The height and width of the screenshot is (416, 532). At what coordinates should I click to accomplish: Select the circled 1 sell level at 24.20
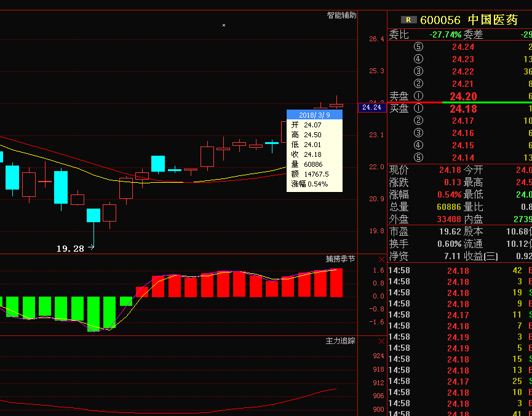coord(419,96)
